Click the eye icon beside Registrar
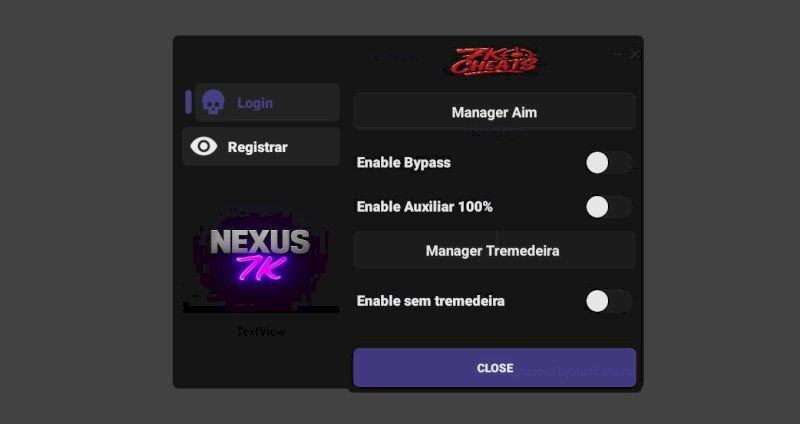This screenshot has width=800, height=424. [204, 147]
